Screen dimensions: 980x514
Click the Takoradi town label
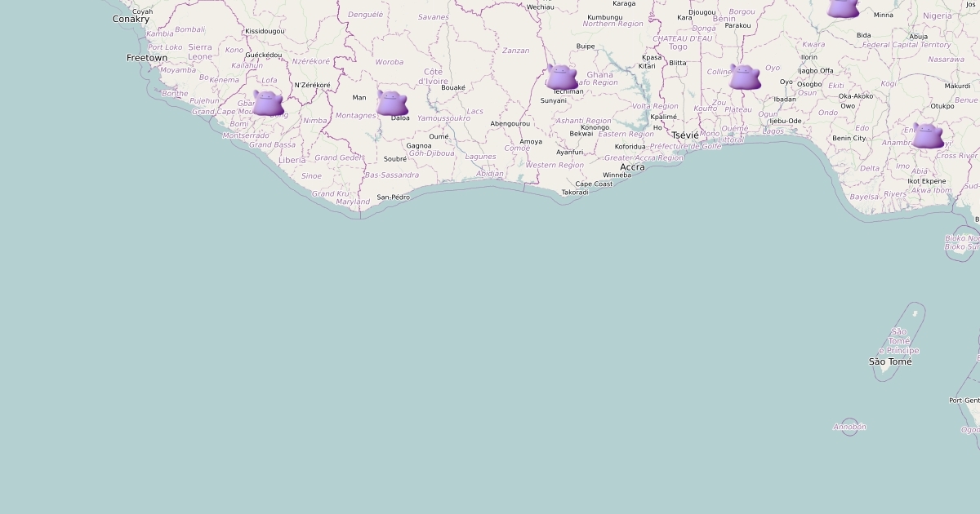(x=575, y=193)
